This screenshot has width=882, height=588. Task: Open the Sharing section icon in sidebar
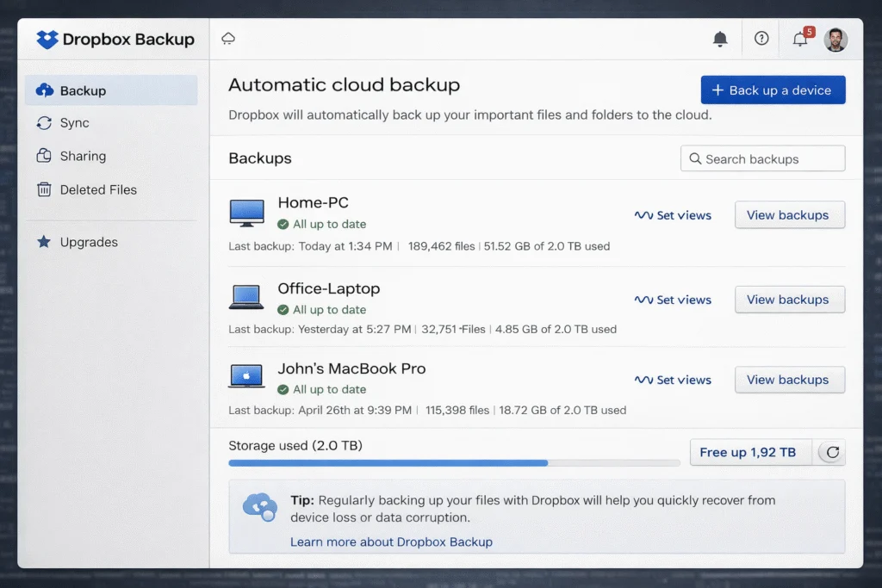tap(44, 156)
